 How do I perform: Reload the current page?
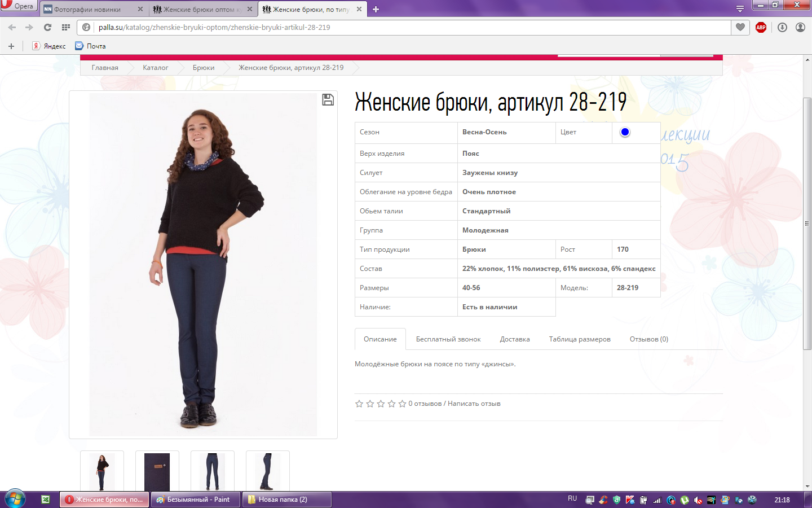[47, 27]
